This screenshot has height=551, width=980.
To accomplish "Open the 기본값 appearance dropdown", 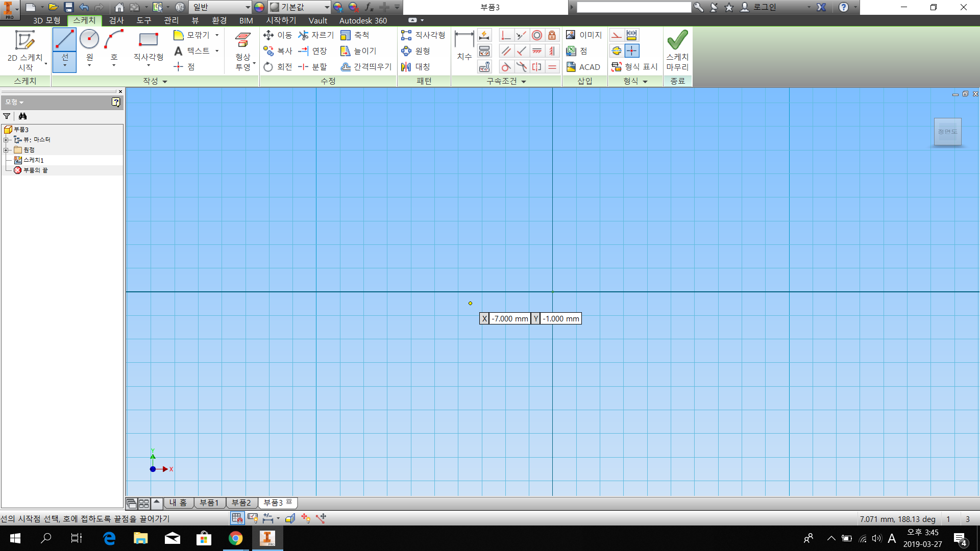I will 327,7.
